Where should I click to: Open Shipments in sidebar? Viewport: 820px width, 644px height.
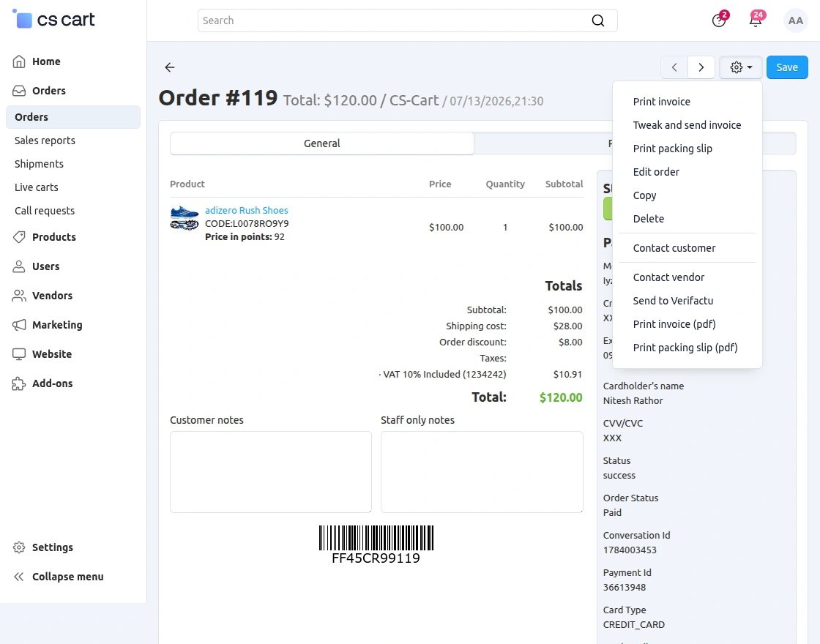(x=40, y=164)
